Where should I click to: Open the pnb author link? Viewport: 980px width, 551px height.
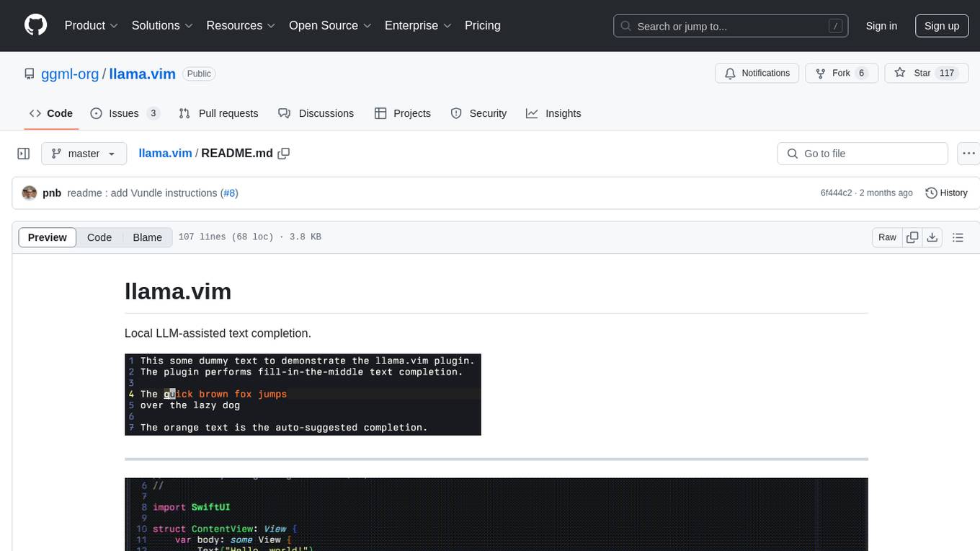tap(52, 193)
